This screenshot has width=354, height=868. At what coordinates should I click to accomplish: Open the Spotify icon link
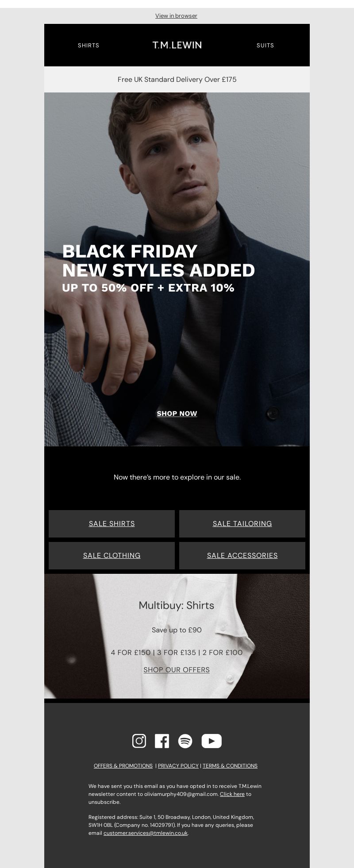(185, 741)
